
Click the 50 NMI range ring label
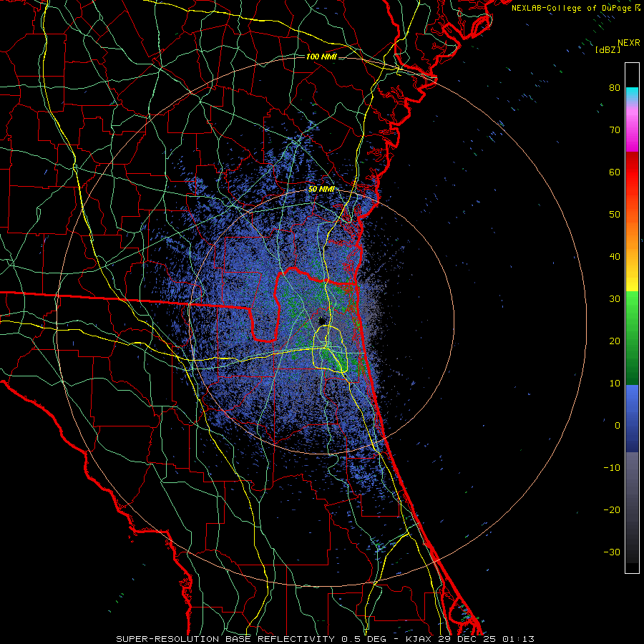321,190
